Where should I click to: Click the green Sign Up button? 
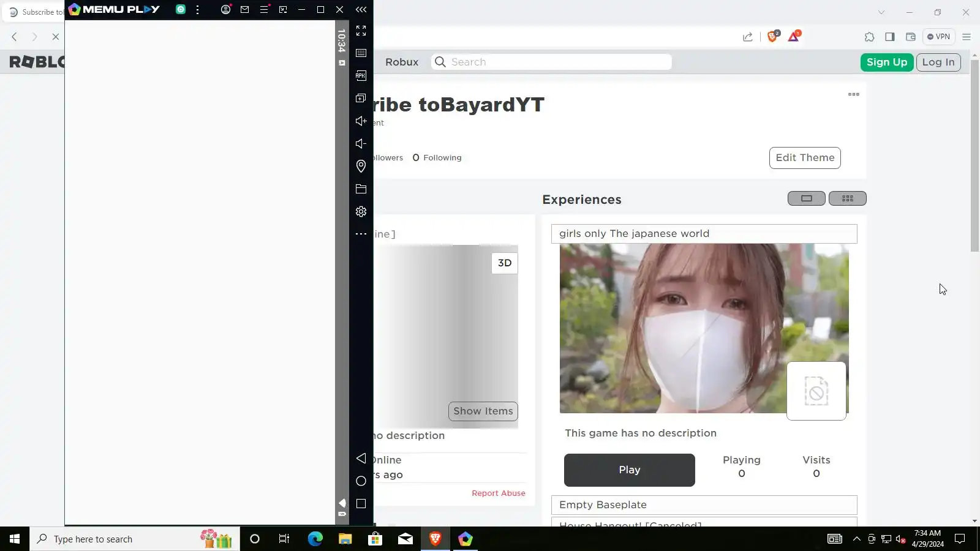[886, 62]
